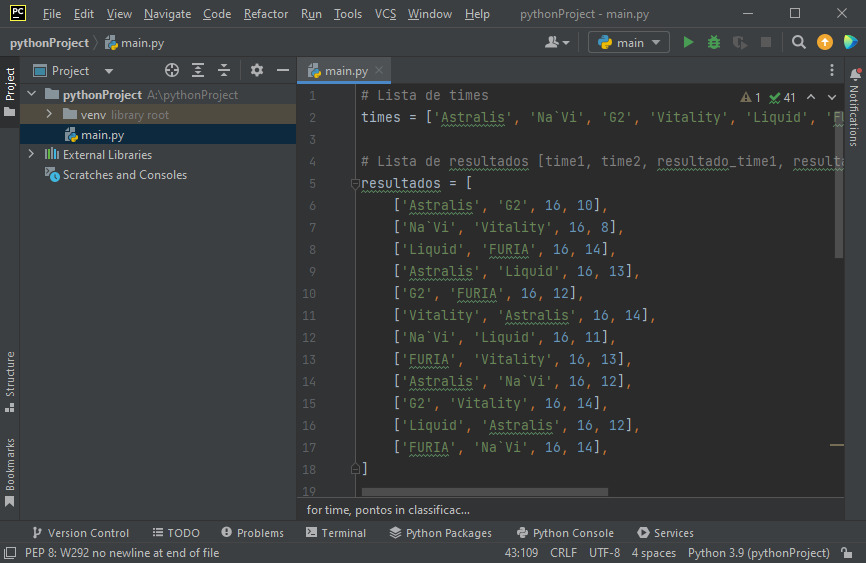Select main.py in the Project tree
866x563 pixels.
[x=102, y=135]
